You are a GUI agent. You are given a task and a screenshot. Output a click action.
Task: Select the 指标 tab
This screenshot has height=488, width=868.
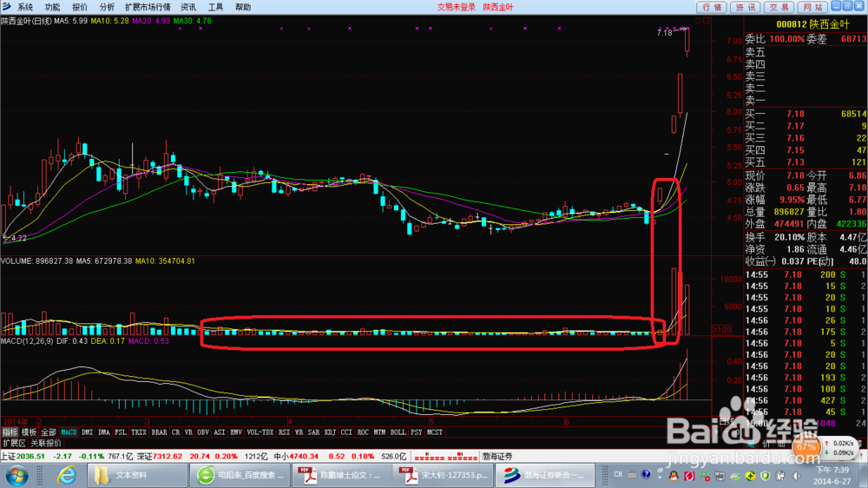[10, 432]
